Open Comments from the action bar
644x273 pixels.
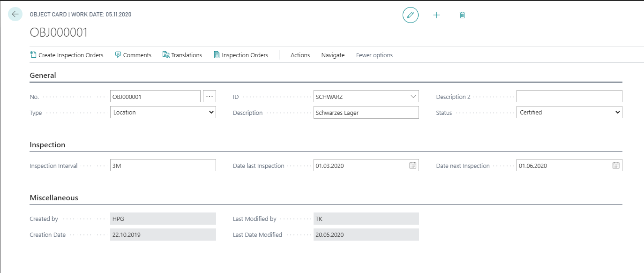[133, 55]
